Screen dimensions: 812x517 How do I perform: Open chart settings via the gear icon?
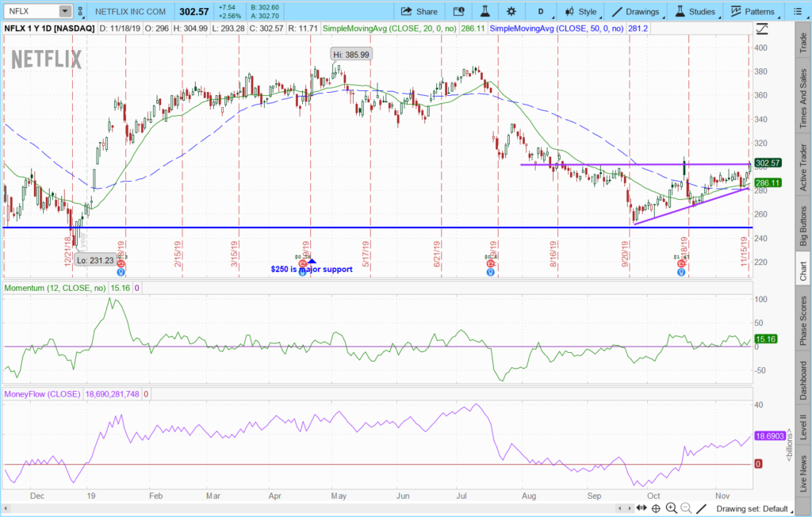(511, 11)
